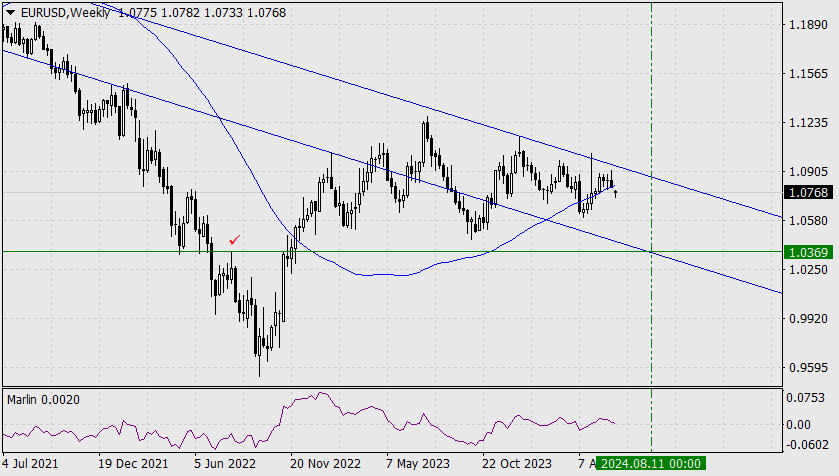Click price scale value 1.0905
The image size is (839, 476).
[809, 172]
